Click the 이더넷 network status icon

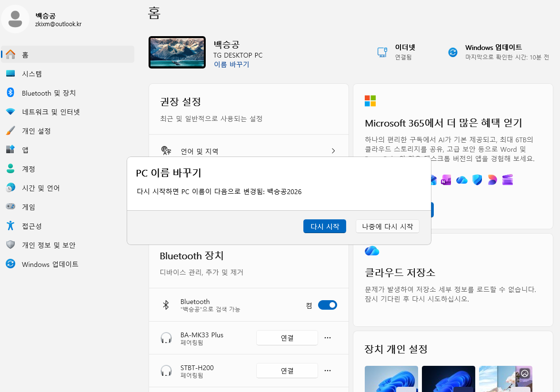click(382, 52)
